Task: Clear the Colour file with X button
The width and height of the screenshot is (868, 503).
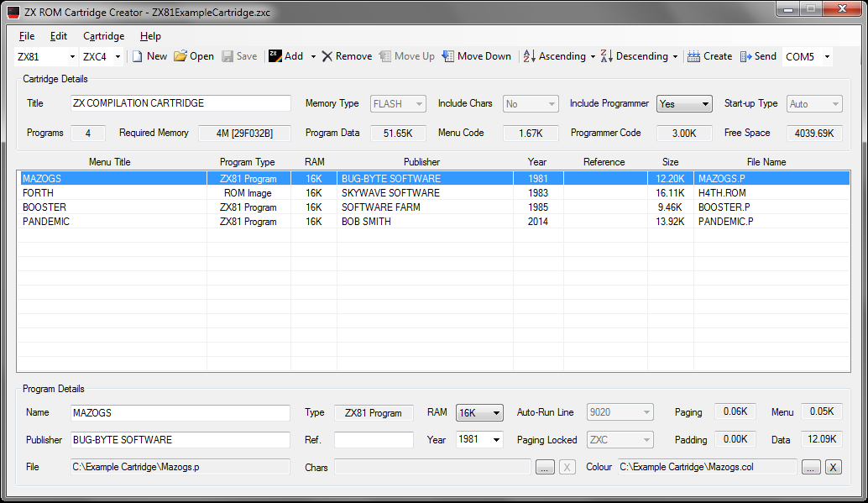Action: (x=833, y=467)
